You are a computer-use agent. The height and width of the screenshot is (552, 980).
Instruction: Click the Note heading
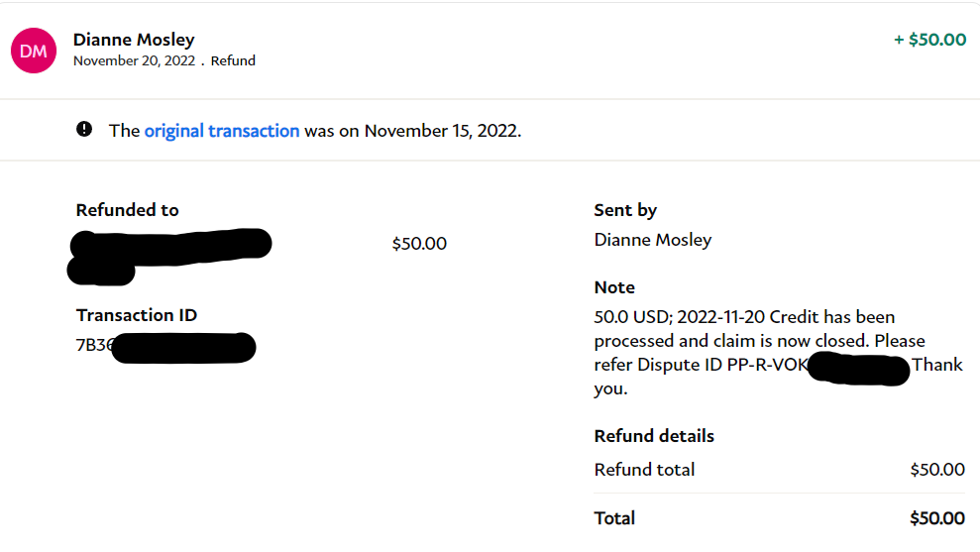[614, 287]
